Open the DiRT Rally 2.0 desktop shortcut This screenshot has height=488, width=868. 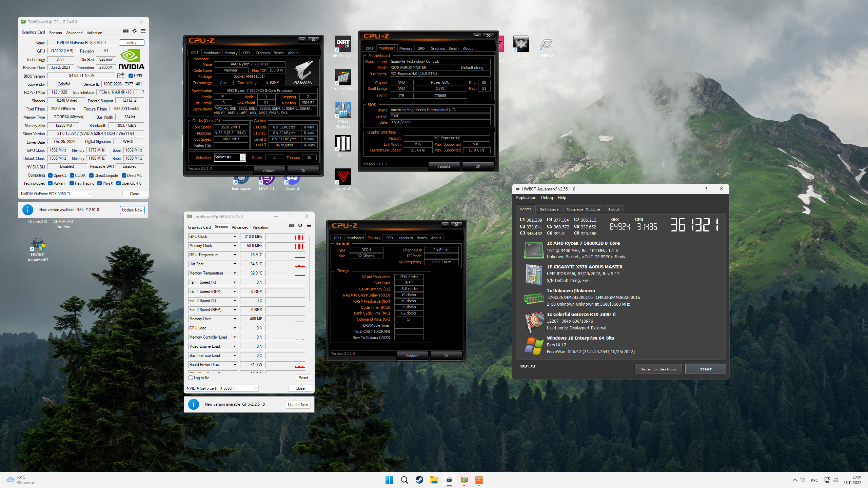click(343, 47)
